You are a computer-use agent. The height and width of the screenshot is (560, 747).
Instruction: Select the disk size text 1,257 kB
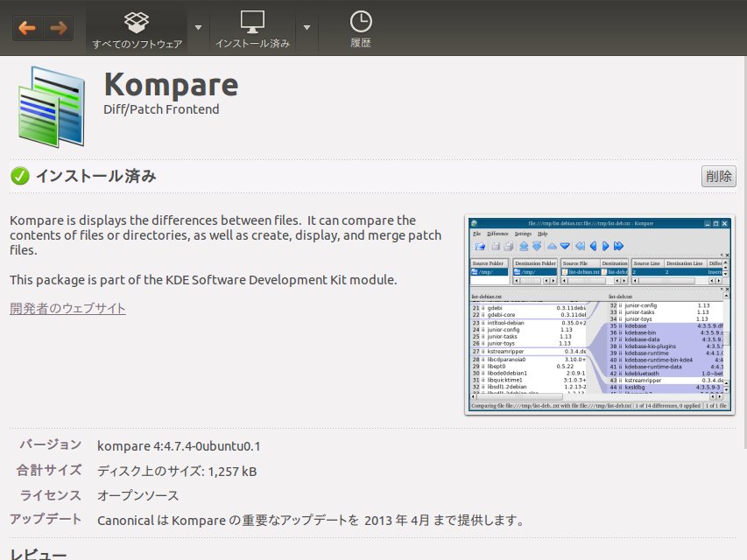232,472
